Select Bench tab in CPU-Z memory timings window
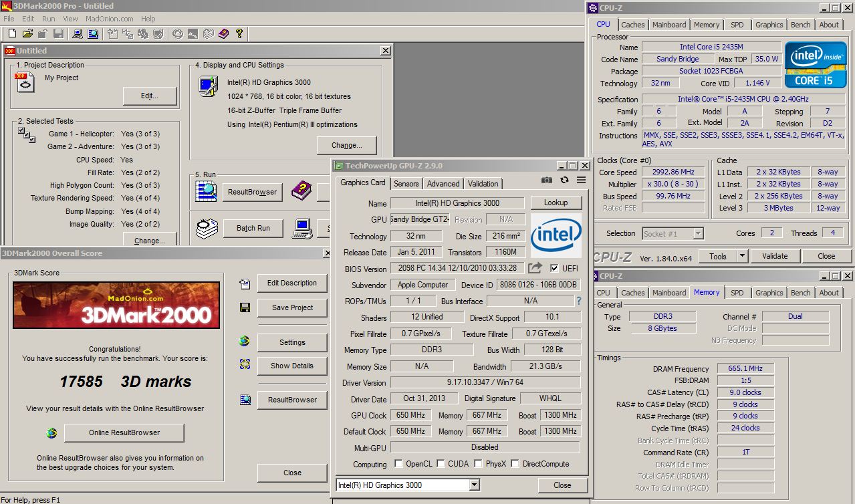This screenshot has width=855, height=504. 800,293
